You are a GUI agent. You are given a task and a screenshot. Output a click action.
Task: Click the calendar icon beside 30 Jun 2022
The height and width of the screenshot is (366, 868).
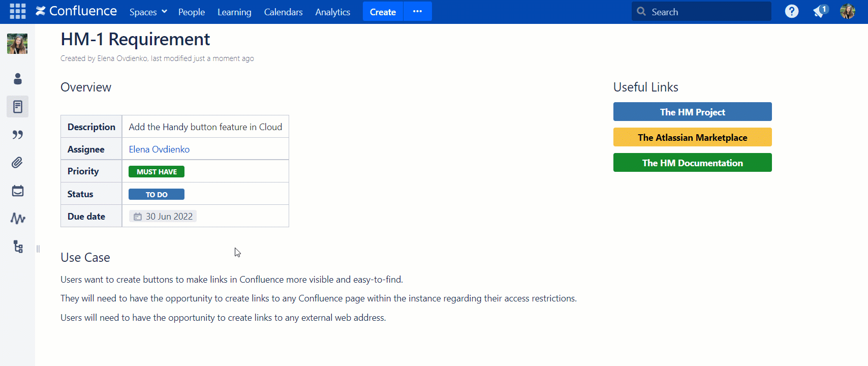[138, 217]
